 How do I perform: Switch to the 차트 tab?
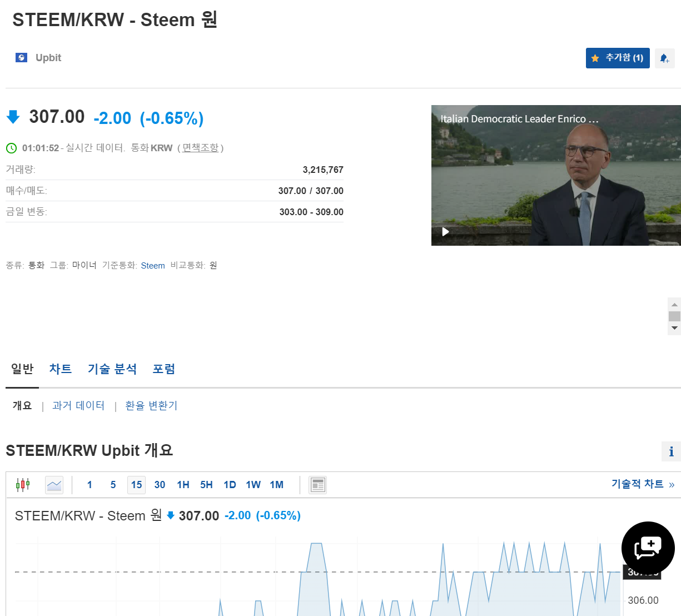point(60,369)
